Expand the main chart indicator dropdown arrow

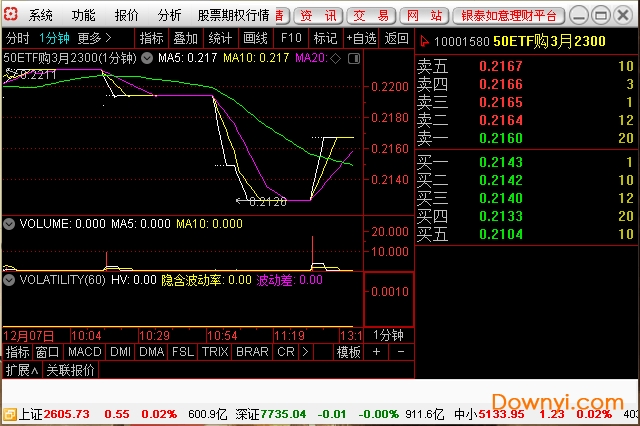(147, 58)
